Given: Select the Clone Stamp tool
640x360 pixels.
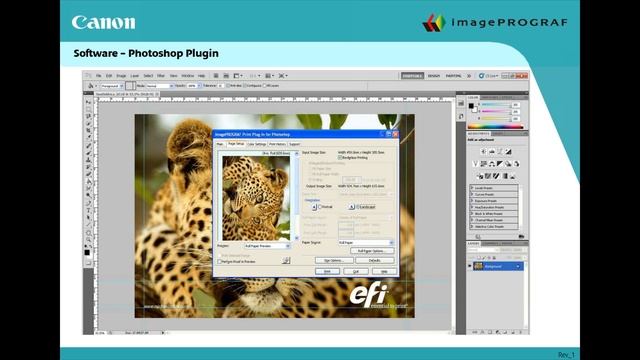Looking at the screenshot, I should tap(89, 160).
